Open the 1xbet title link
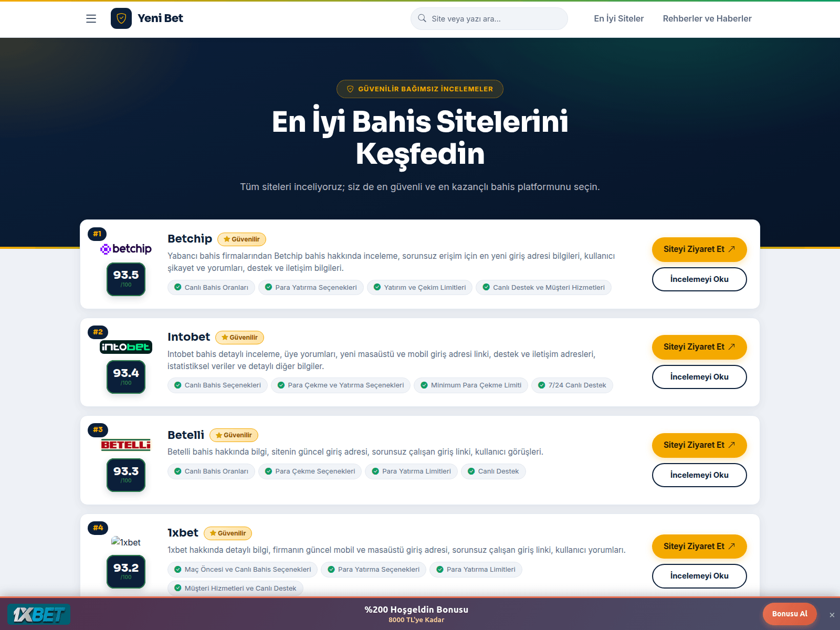This screenshot has width=840, height=630. [x=183, y=533]
